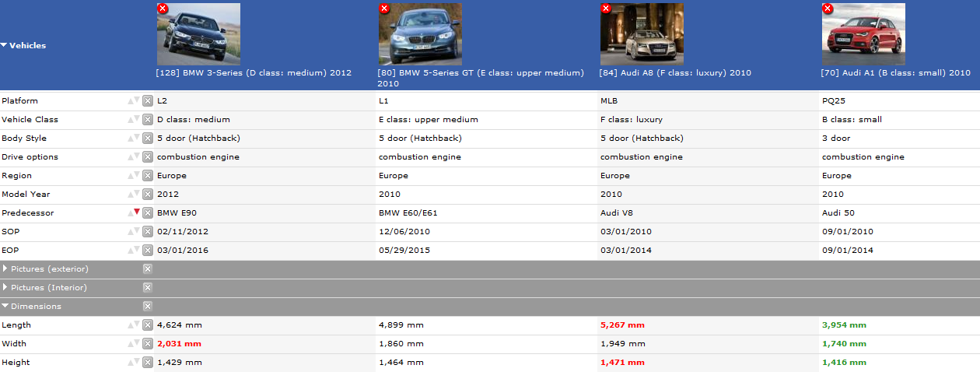Viewport: 980px width, 372px height.
Task: Remove the EOP row with X icon
Action: click(x=147, y=250)
